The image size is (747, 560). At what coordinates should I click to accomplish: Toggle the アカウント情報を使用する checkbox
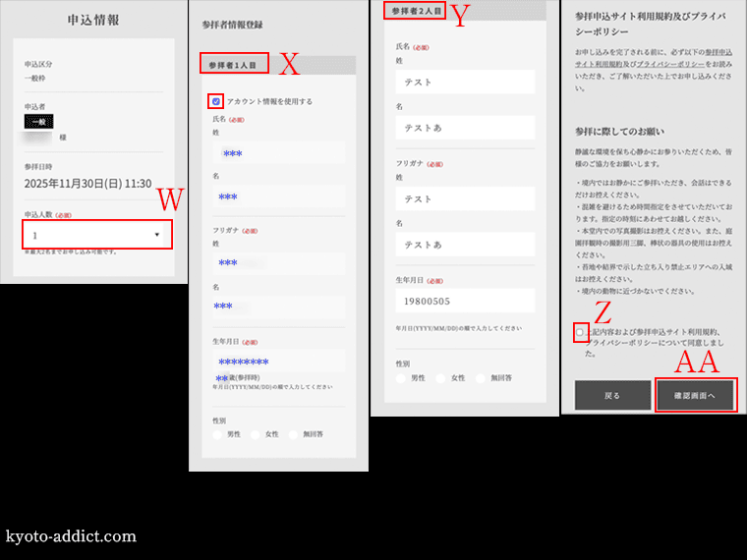(x=216, y=101)
